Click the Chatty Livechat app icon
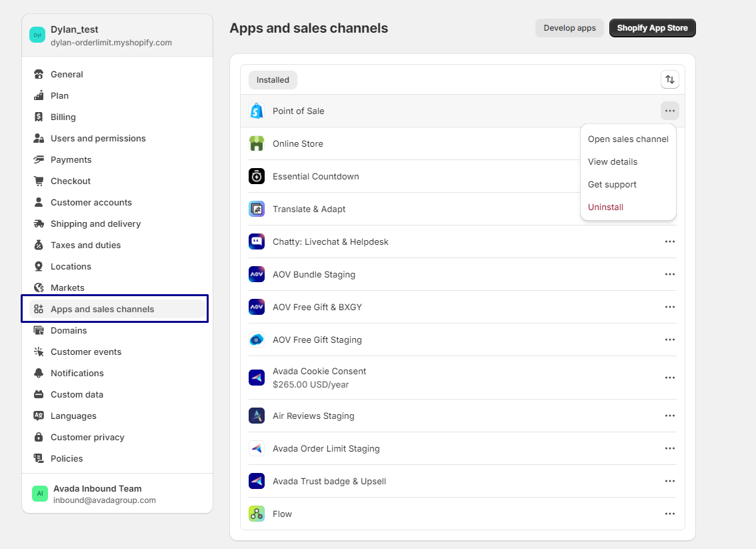 [x=257, y=241]
